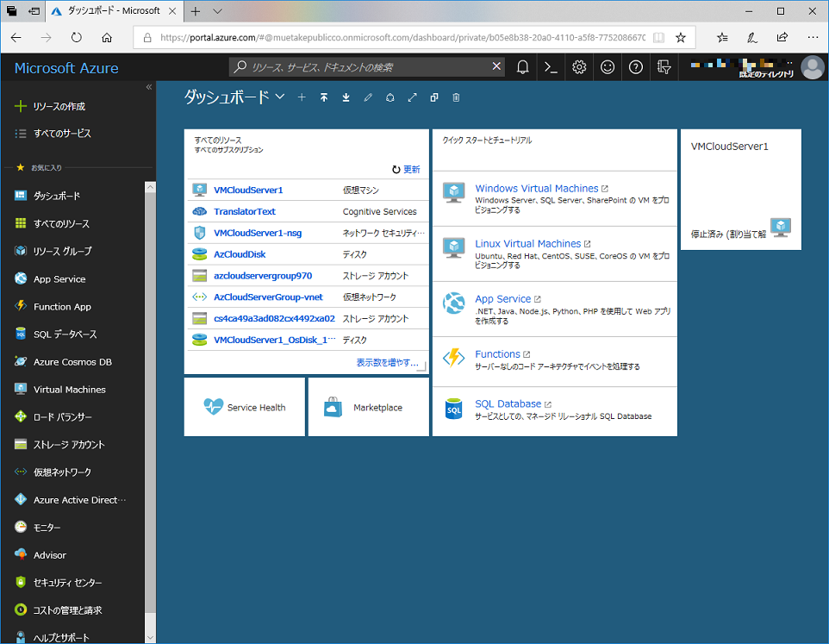
Task: Clear the search box with X
Action: 496,66
